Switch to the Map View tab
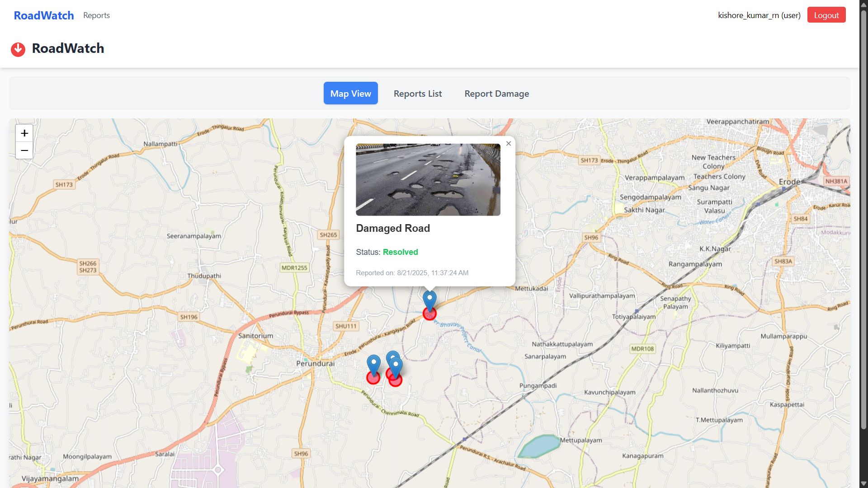Image resolution: width=868 pixels, height=488 pixels. tap(350, 94)
